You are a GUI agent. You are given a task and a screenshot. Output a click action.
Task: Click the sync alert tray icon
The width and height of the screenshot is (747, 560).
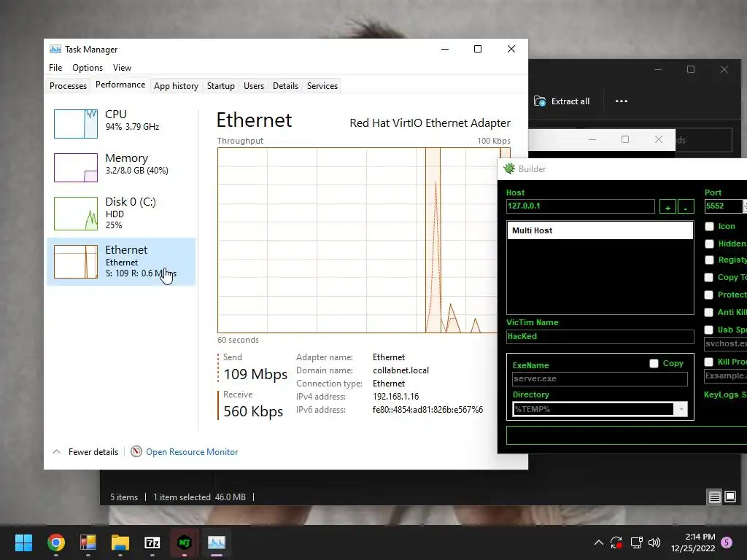point(616,542)
